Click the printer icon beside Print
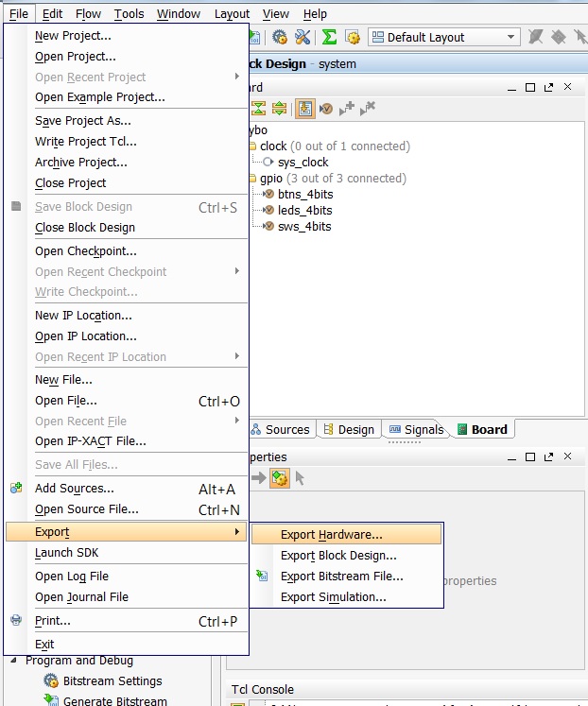The image size is (588, 706). tap(16, 620)
